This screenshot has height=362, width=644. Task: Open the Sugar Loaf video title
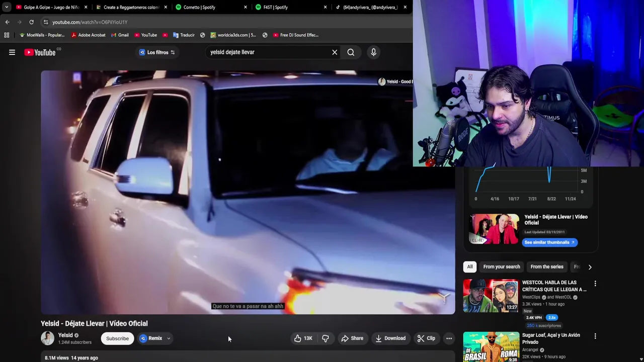pyautogui.click(x=551, y=338)
